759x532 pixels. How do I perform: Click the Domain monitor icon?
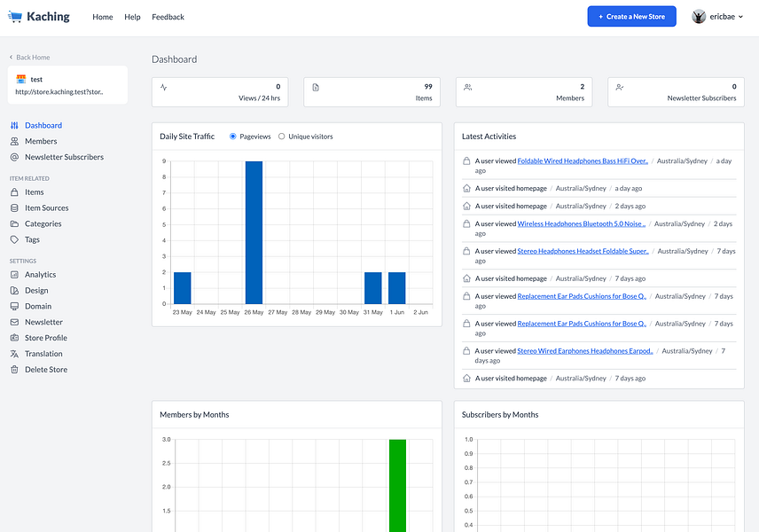14,307
